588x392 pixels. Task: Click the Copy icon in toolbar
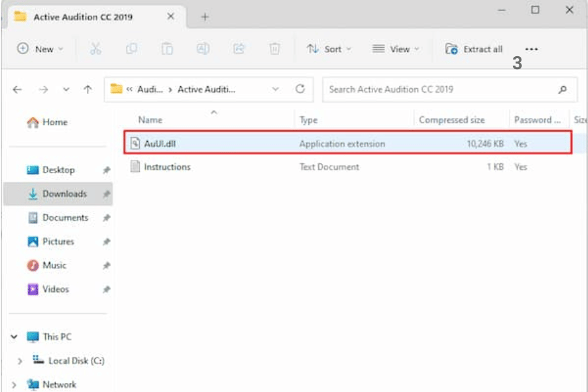point(131,49)
